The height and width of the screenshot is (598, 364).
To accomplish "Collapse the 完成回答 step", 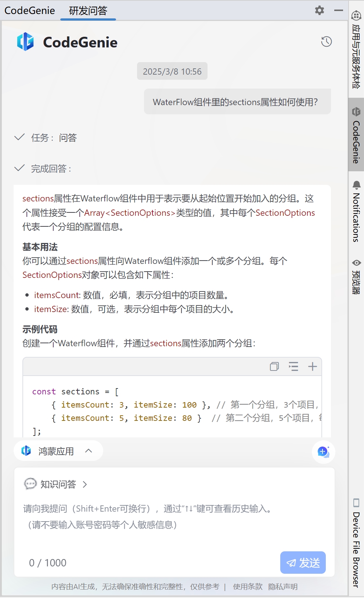I will [19, 168].
